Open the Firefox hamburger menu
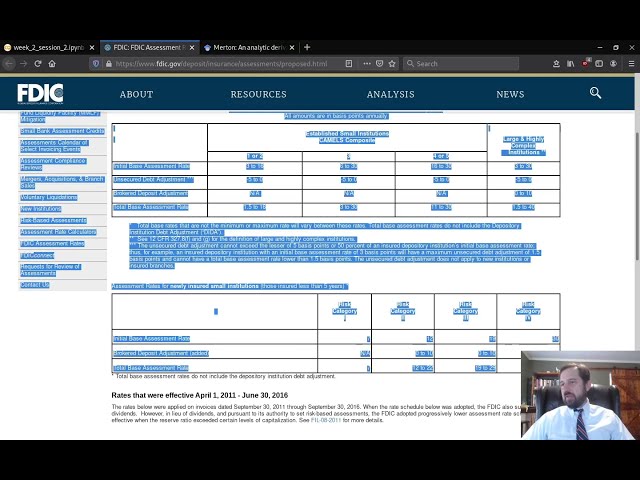Image resolution: width=640 pixels, height=480 pixels. 631,64
